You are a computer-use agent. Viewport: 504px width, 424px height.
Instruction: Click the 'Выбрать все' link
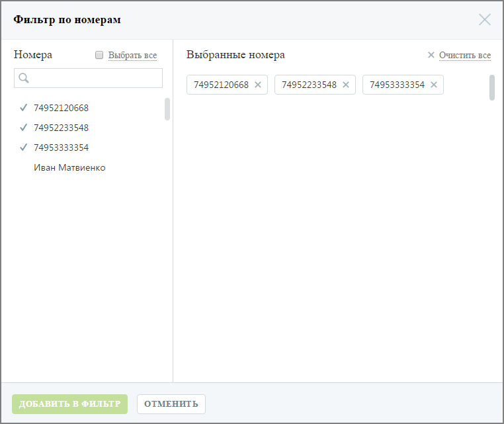[x=132, y=56]
